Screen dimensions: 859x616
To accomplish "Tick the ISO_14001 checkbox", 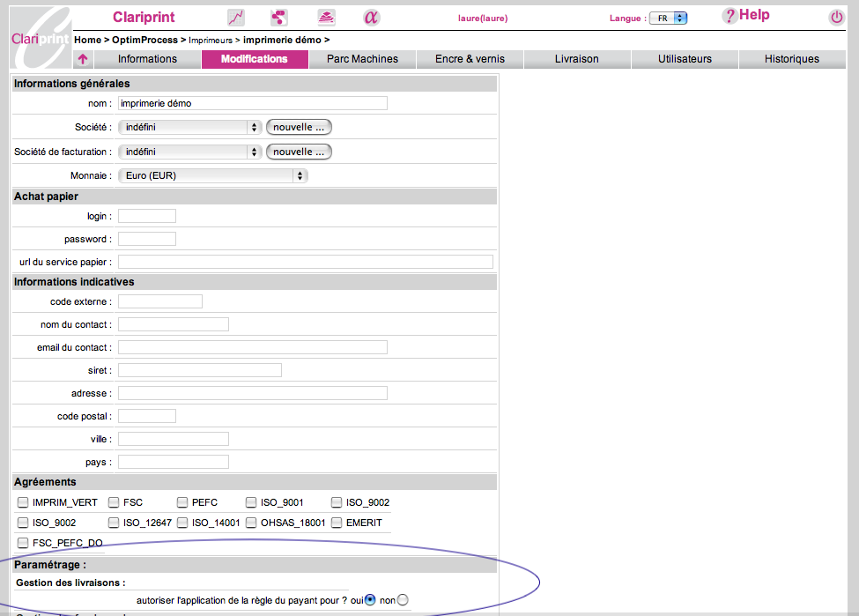I will [x=183, y=523].
